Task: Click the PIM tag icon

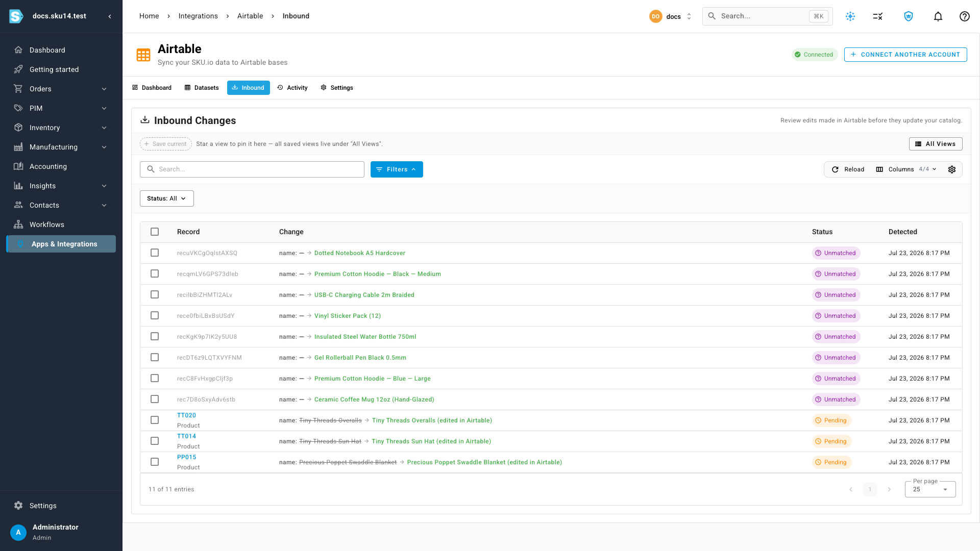Action: coord(18,108)
